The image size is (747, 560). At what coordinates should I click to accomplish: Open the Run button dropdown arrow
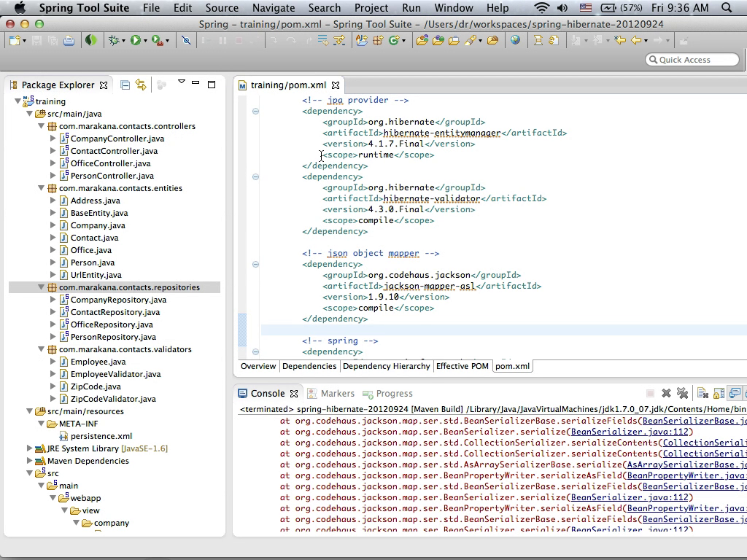click(145, 42)
